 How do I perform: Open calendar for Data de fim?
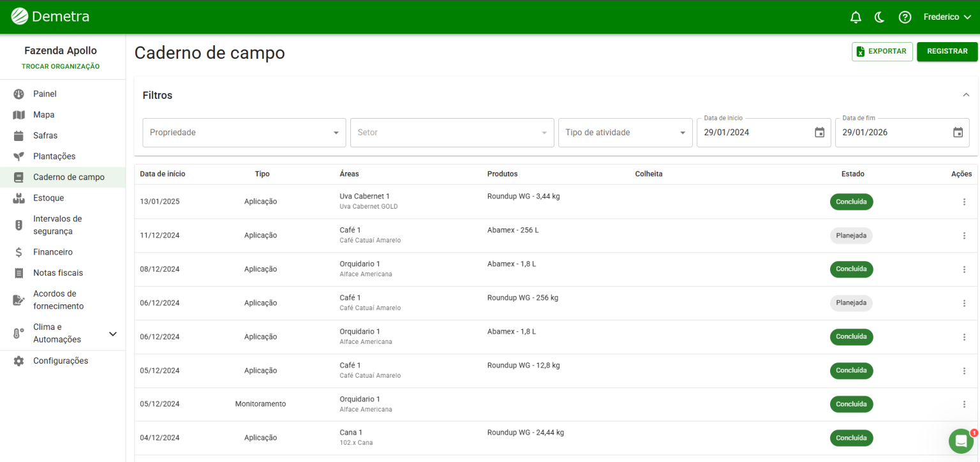[958, 133]
